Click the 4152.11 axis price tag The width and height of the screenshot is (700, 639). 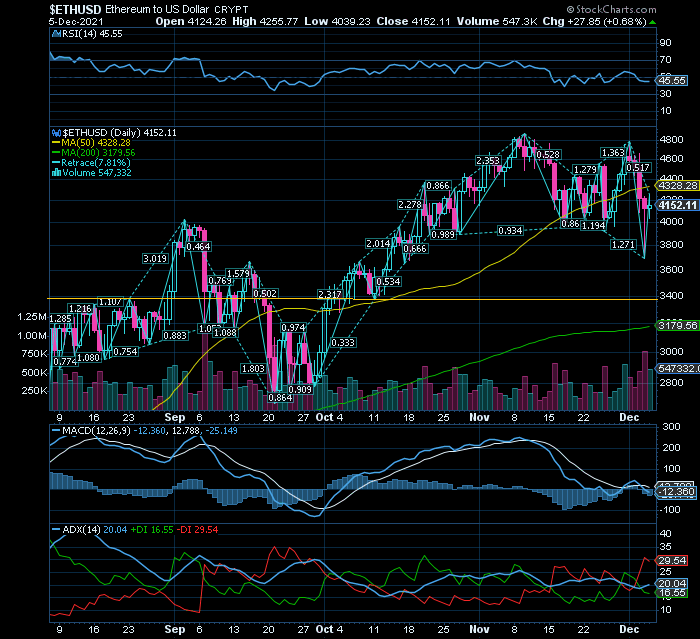point(679,205)
